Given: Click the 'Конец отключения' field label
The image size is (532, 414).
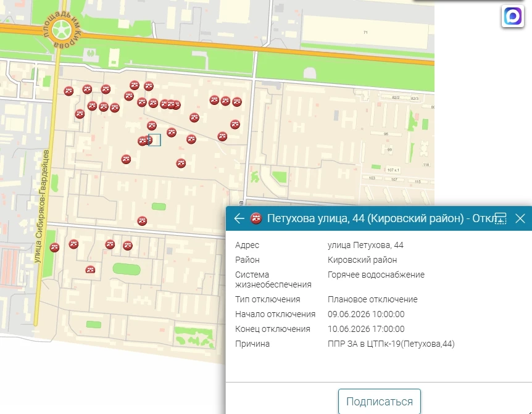Looking at the screenshot, I should coord(272,329).
